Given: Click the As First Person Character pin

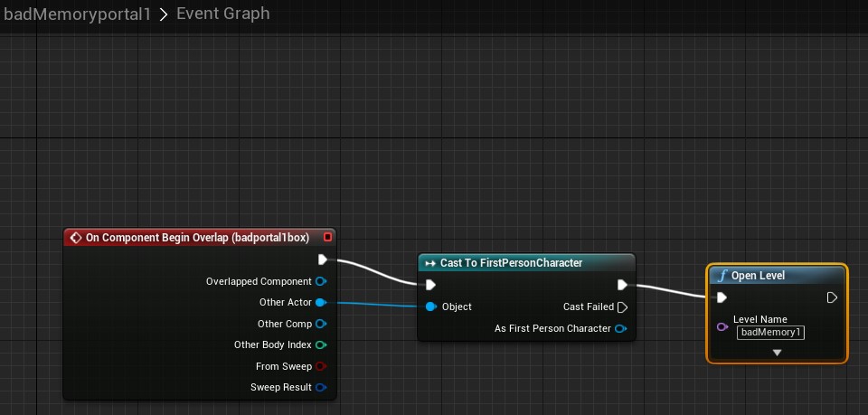Looking at the screenshot, I should (620, 328).
